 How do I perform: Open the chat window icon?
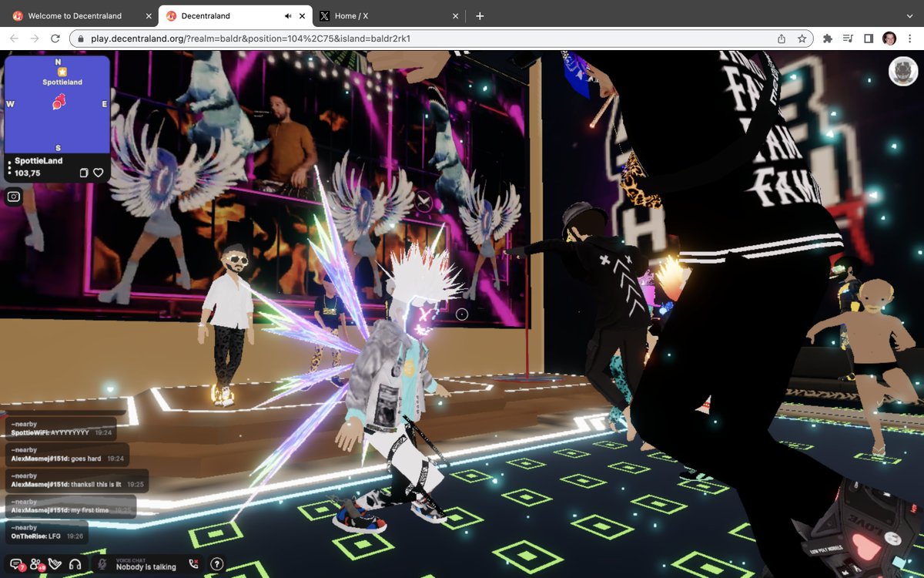[16, 565]
